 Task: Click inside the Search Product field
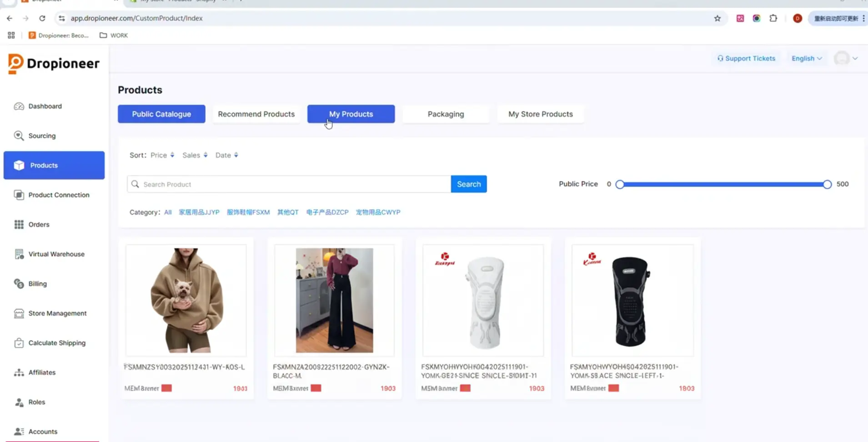click(291, 184)
